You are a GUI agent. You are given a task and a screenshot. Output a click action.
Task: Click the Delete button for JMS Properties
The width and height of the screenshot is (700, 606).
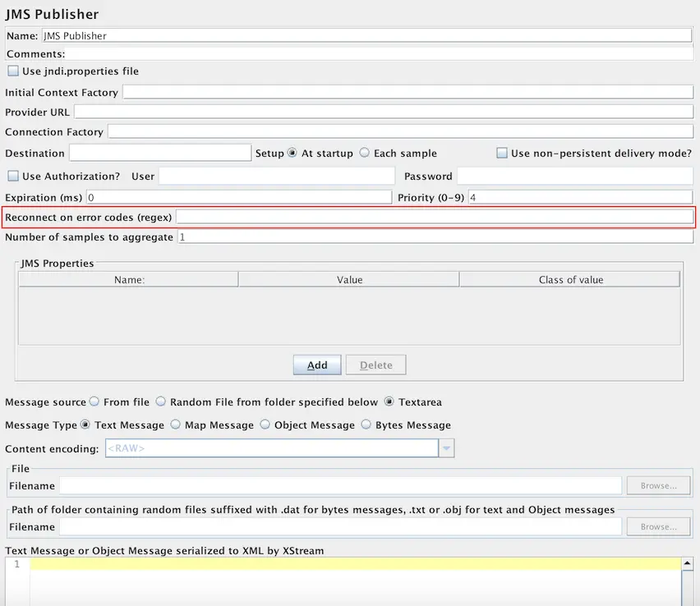[x=376, y=365]
